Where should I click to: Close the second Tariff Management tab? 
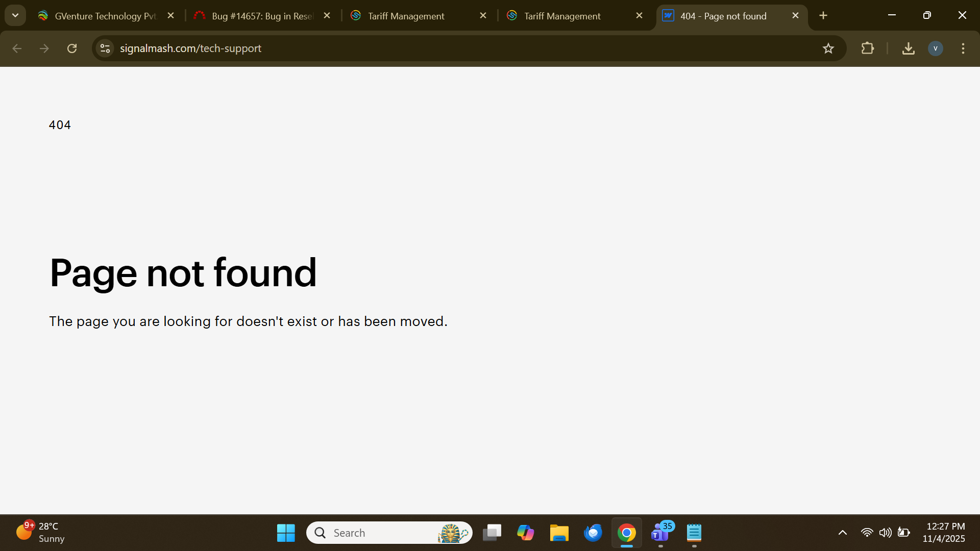pos(639,16)
